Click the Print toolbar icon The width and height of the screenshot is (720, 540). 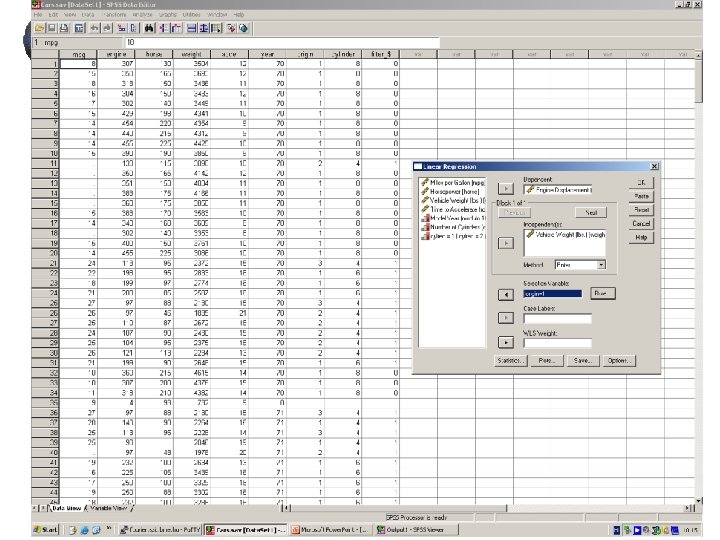(64, 28)
